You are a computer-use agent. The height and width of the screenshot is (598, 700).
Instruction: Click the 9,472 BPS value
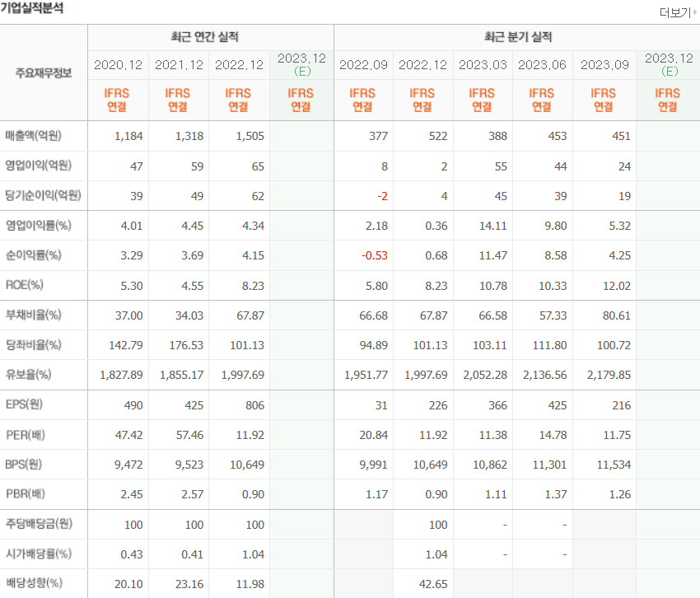(128, 465)
